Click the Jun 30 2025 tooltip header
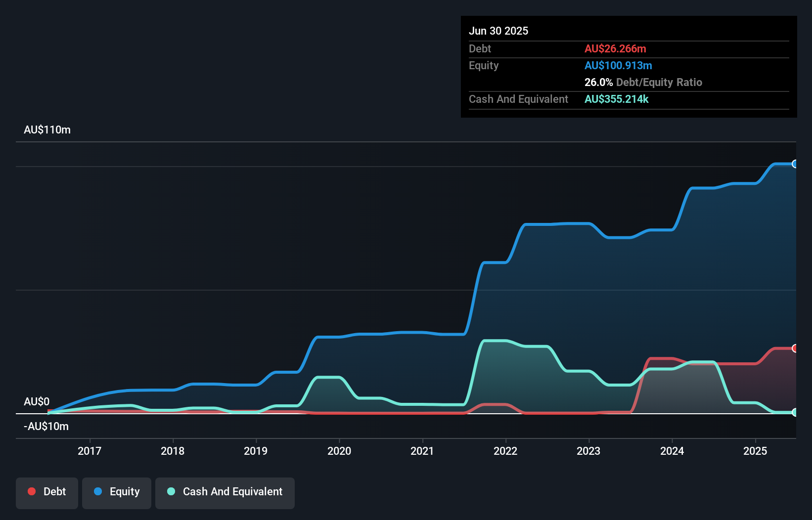Image resolution: width=812 pixels, height=520 pixels. (x=498, y=31)
